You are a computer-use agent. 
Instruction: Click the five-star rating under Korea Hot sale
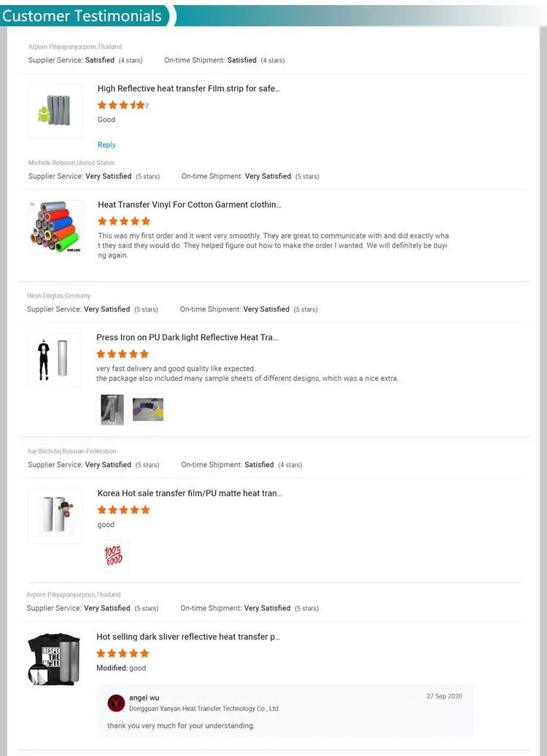[123, 509]
